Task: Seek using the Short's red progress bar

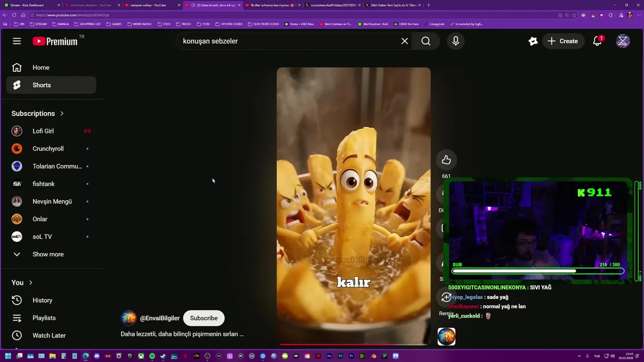Action: coord(354,344)
